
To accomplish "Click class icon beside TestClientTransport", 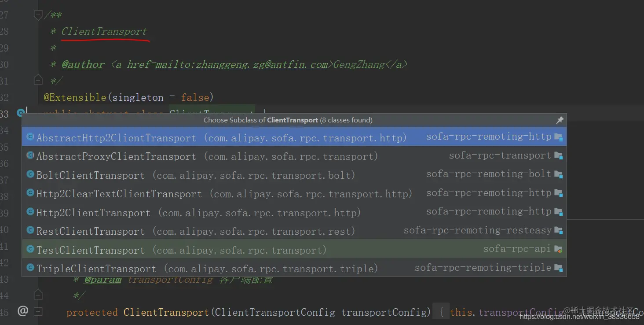I will click(x=30, y=249).
